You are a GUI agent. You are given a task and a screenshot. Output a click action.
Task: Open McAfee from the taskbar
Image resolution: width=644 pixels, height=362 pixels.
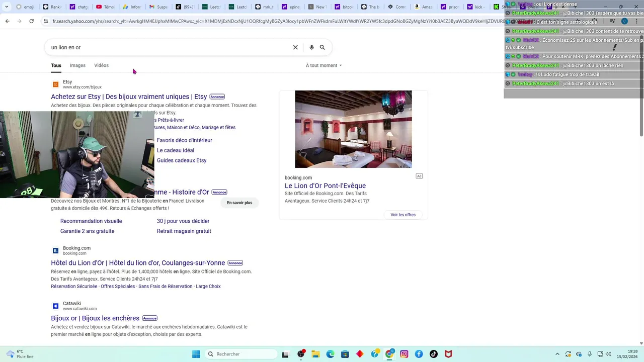(448, 354)
